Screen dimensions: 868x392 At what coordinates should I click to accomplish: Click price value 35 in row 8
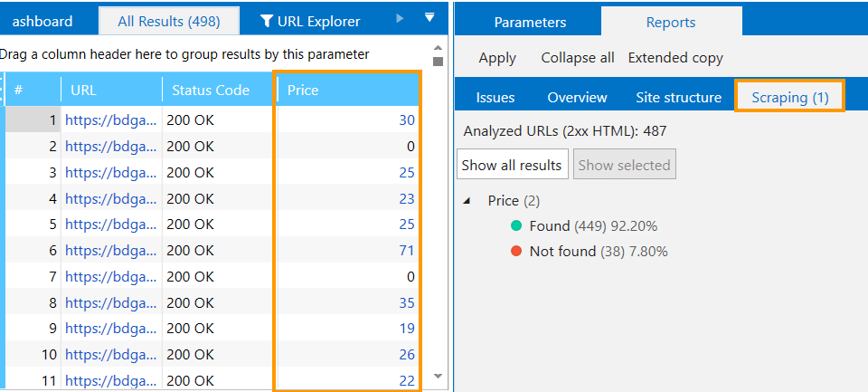click(407, 302)
